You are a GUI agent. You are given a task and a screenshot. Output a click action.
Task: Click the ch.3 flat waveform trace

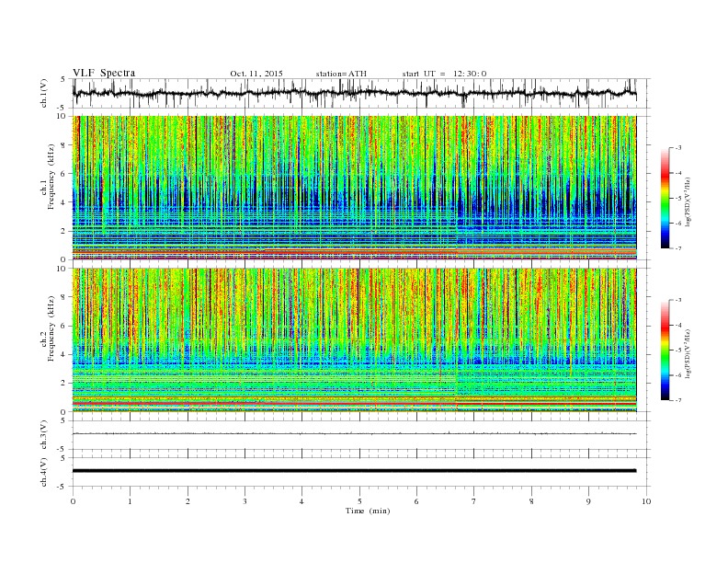tap(355, 433)
